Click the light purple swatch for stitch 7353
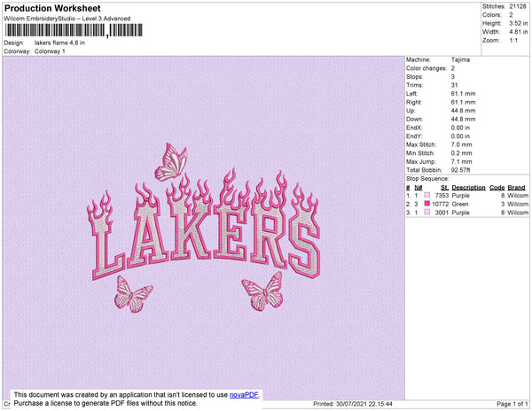The width and height of the screenshot is (532, 411). point(427,195)
